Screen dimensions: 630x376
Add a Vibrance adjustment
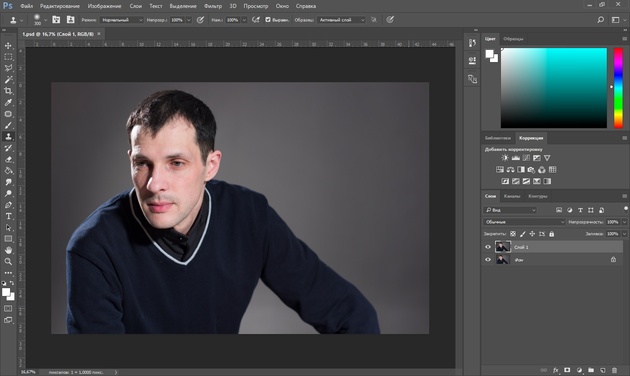pos(547,158)
